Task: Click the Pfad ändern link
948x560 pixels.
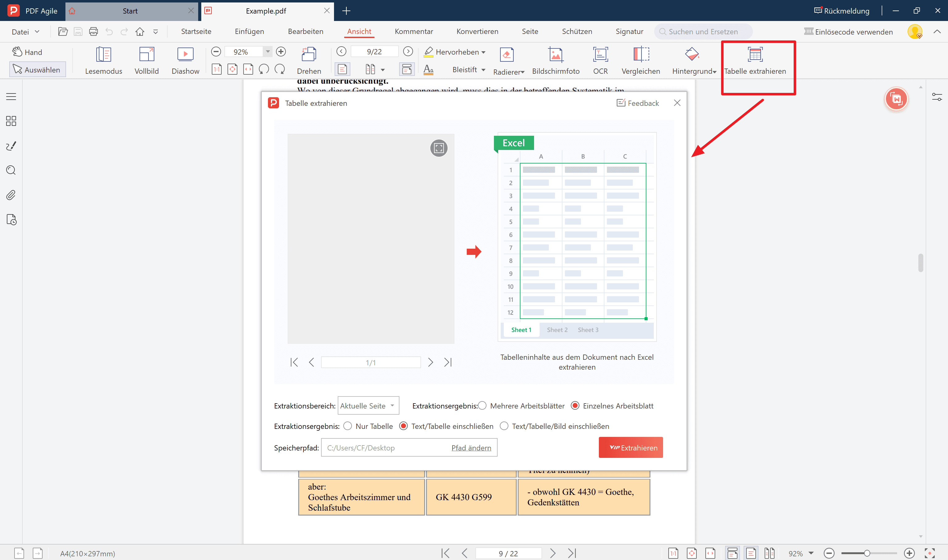Action: [x=471, y=448]
